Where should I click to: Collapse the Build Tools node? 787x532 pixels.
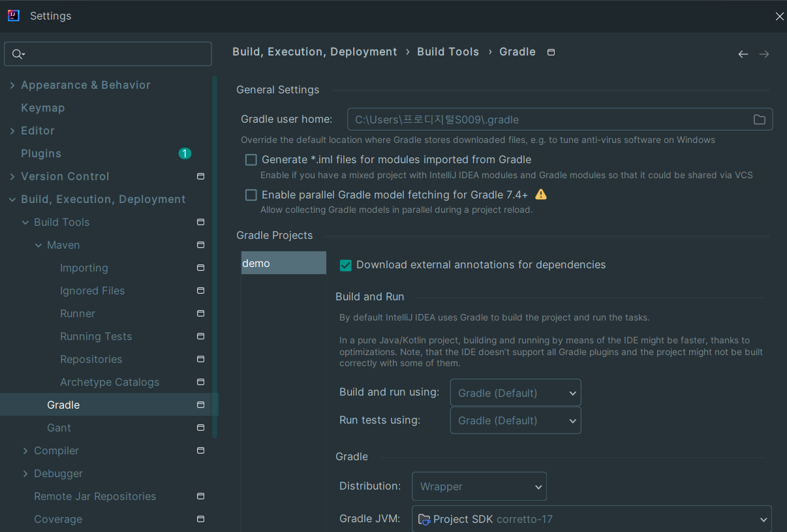(x=25, y=222)
